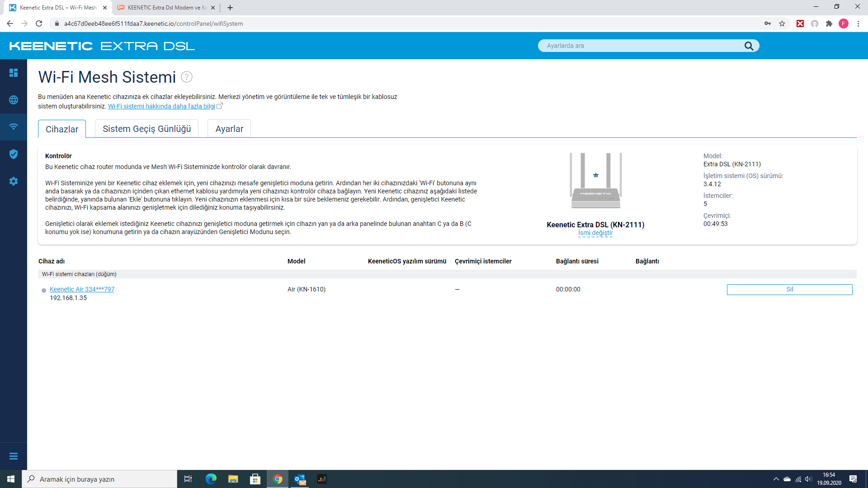Viewport: 868px width, 488px height.
Task: Click the 'Air (KN-1610)' model cell
Action: pos(307,289)
